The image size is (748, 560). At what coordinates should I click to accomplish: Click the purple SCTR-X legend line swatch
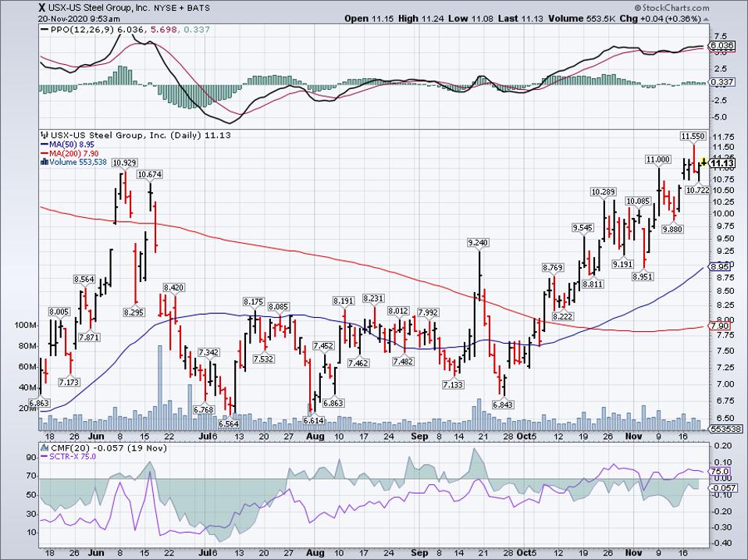pos(45,456)
